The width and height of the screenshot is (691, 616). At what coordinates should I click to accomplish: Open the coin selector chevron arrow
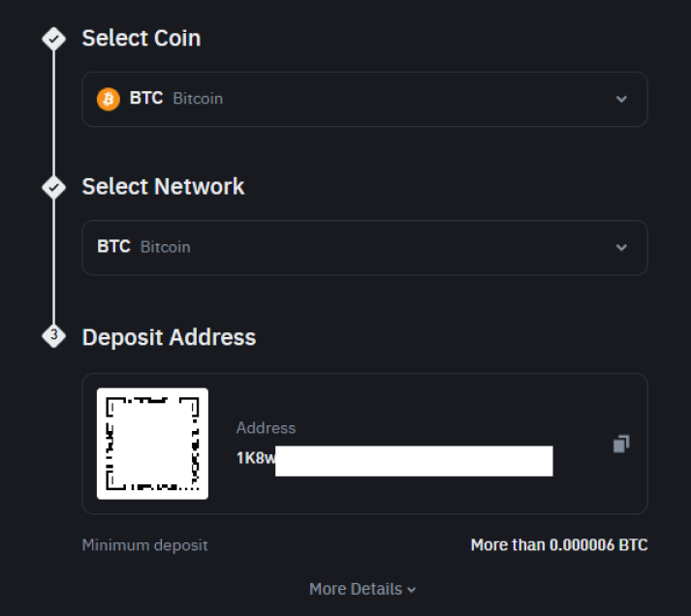[x=621, y=99]
